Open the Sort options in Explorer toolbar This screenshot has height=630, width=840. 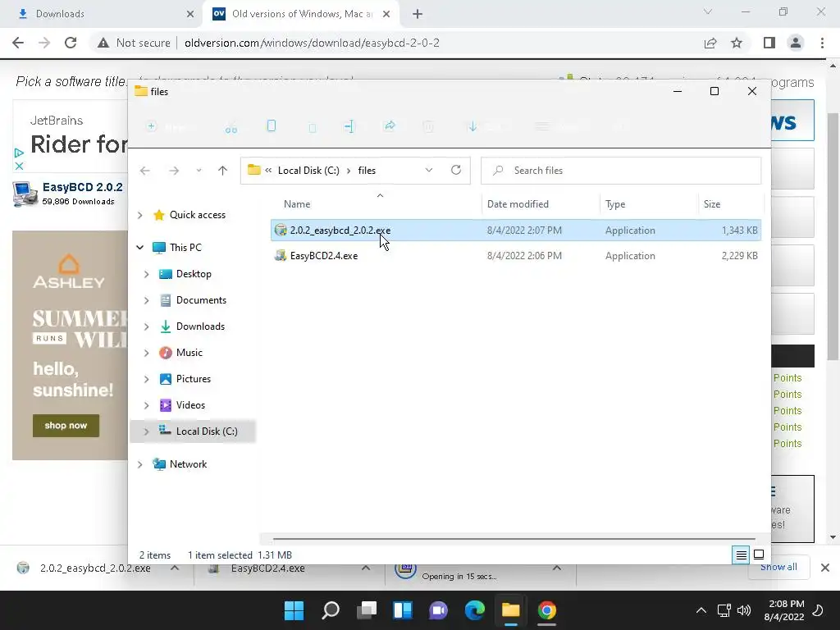(x=486, y=127)
